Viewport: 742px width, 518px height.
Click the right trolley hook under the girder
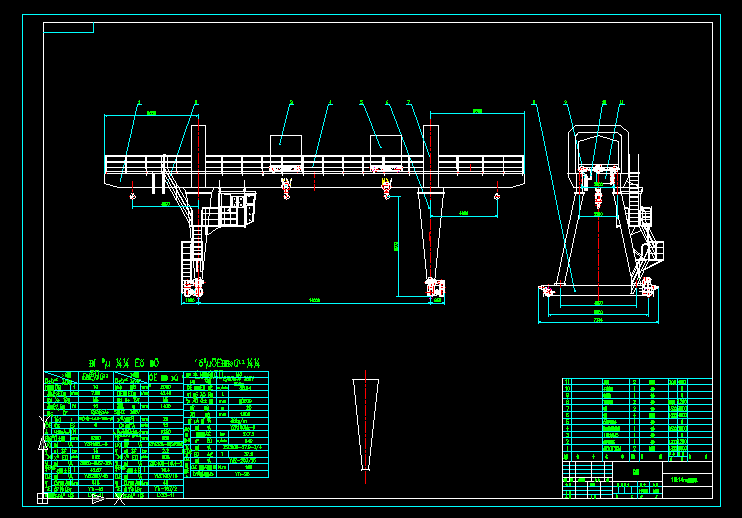pos(386,187)
